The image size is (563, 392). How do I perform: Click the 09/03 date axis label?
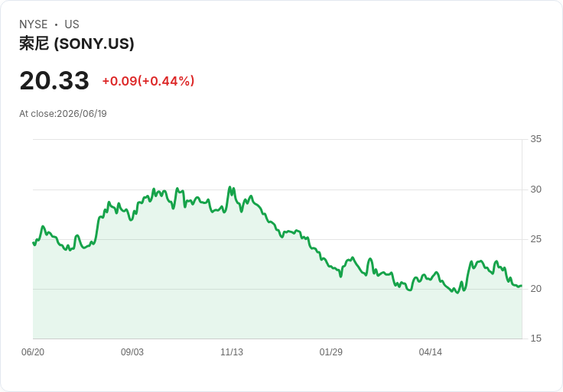click(x=132, y=352)
